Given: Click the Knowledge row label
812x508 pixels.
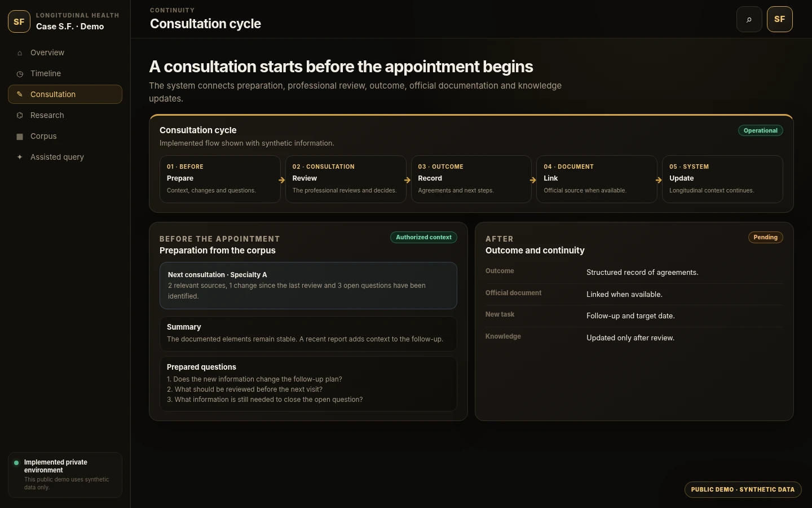Looking at the screenshot, I should click(503, 336).
